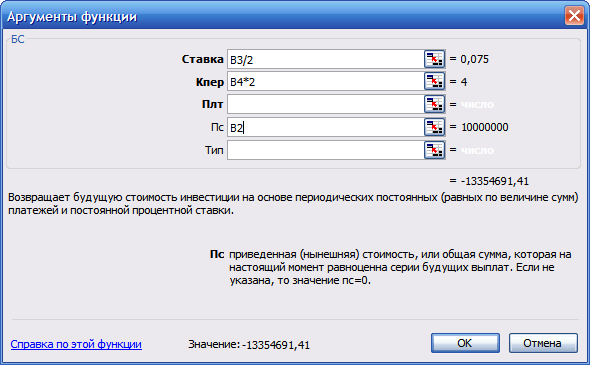Click the function description starting with Возвращает
Image resolution: width=590 pixels, height=365 pixels.
293,204
